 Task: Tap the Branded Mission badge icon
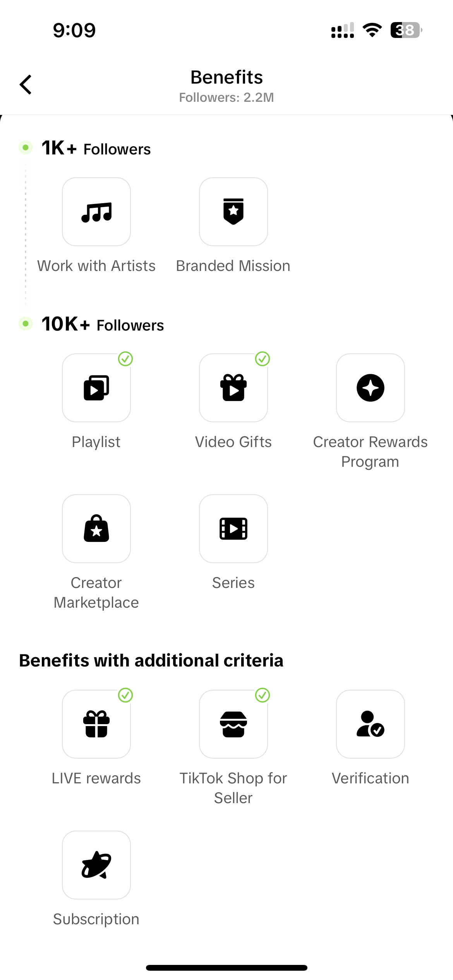point(233,212)
